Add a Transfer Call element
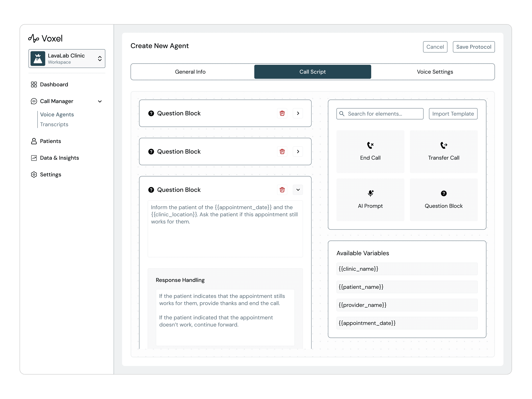Viewport: 532px width, 399px height. tap(444, 152)
